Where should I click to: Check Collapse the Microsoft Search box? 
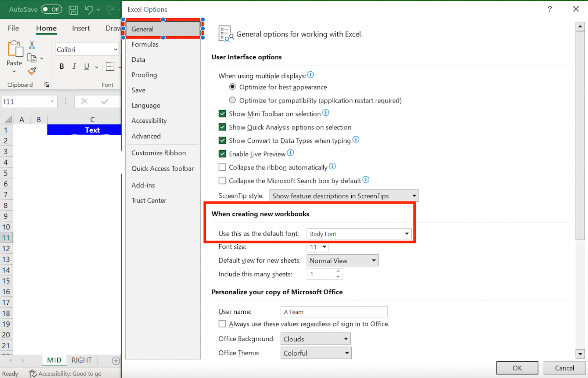click(222, 180)
